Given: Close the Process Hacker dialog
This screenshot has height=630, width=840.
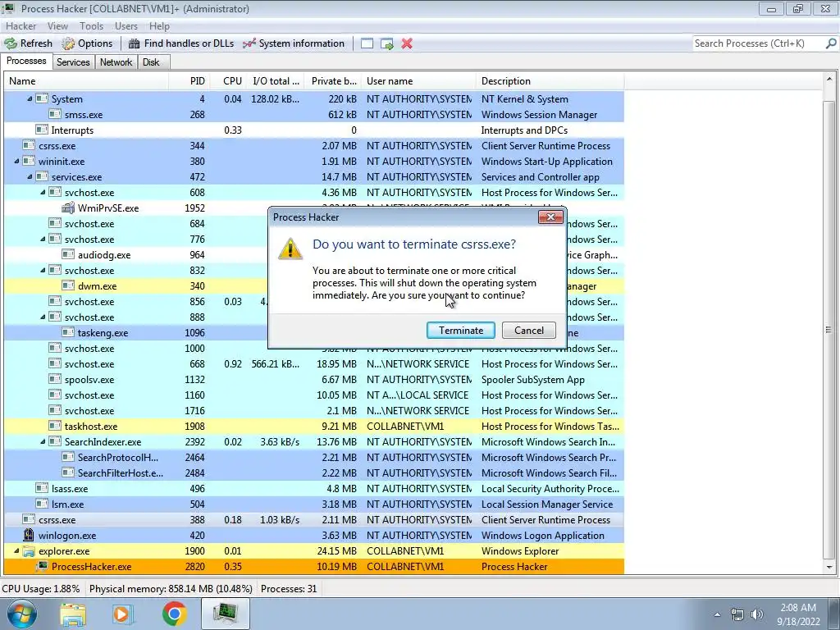Looking at the screenshot, I should (550, 217).
